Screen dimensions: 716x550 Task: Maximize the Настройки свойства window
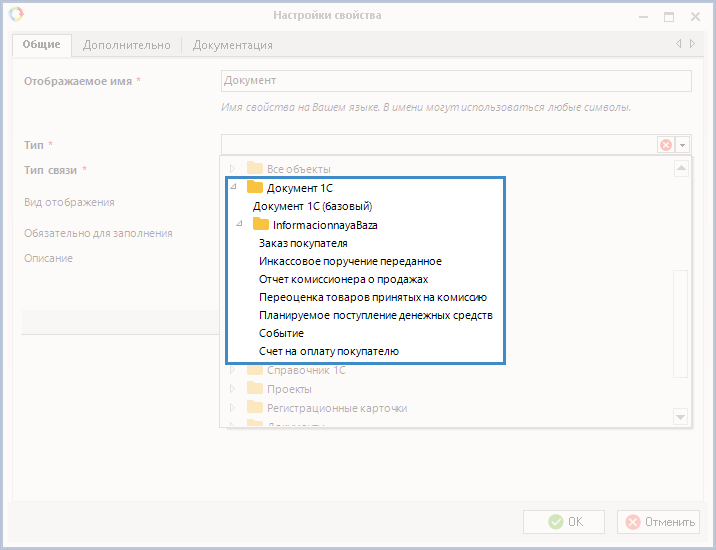coord(669,17)
